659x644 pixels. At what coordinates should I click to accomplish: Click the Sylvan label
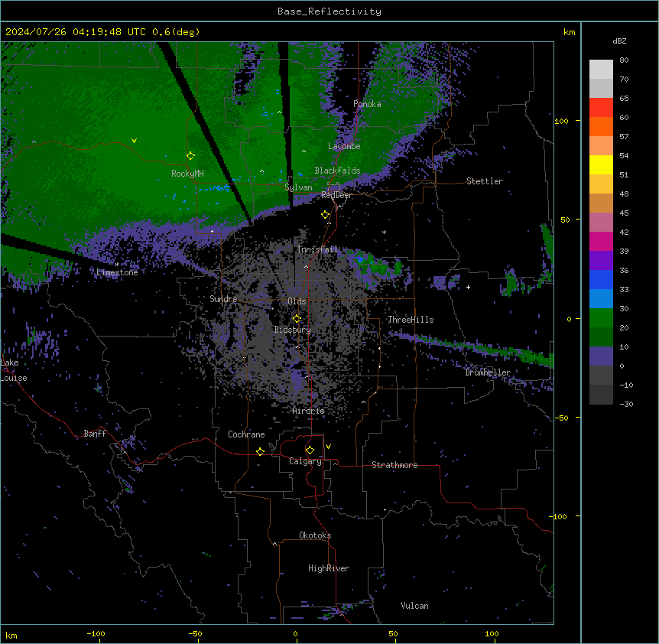click(x=298, y=187)
